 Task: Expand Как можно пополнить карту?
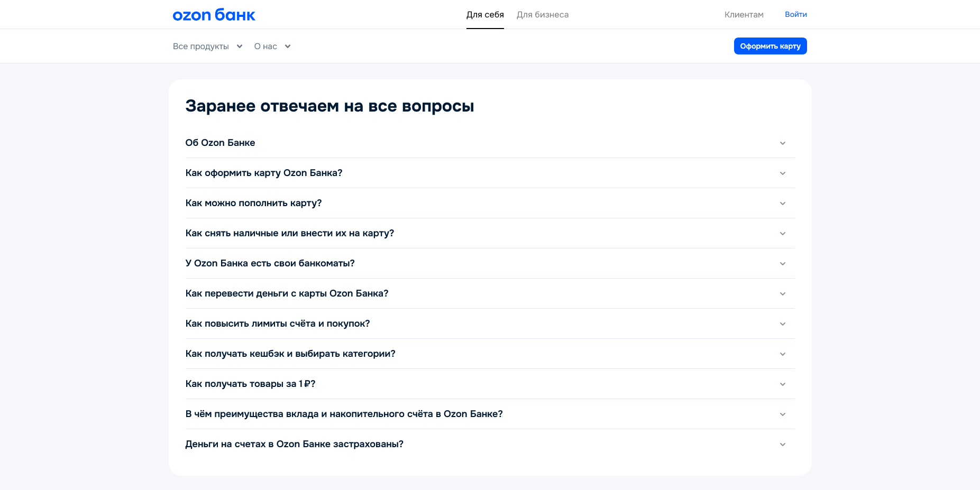[490, 203]
